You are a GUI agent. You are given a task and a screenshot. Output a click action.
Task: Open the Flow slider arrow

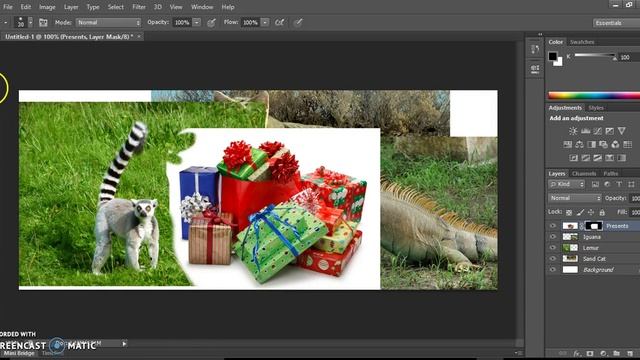[265, 22]
